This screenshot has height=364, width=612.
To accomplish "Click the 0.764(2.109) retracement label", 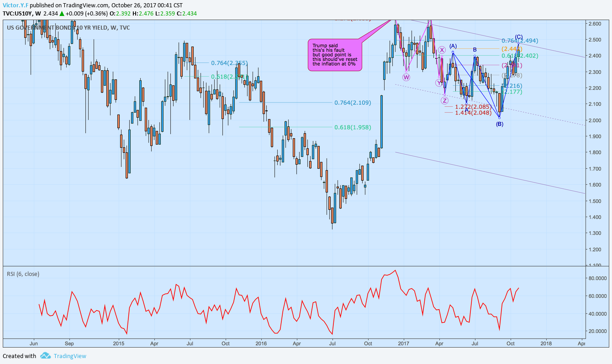I will click(x=353, y=103).
